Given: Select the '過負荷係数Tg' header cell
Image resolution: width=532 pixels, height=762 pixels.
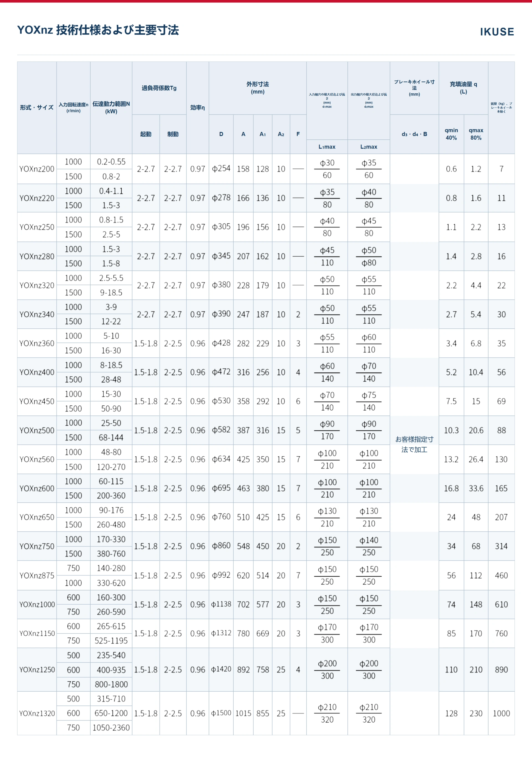Looking at the screenshot, I should pyautogui.click(x=159, y=88).
